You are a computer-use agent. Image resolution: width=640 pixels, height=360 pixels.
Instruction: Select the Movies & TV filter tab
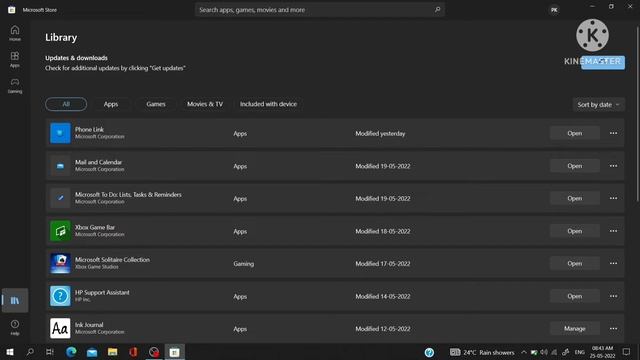[x=205, y=104]
